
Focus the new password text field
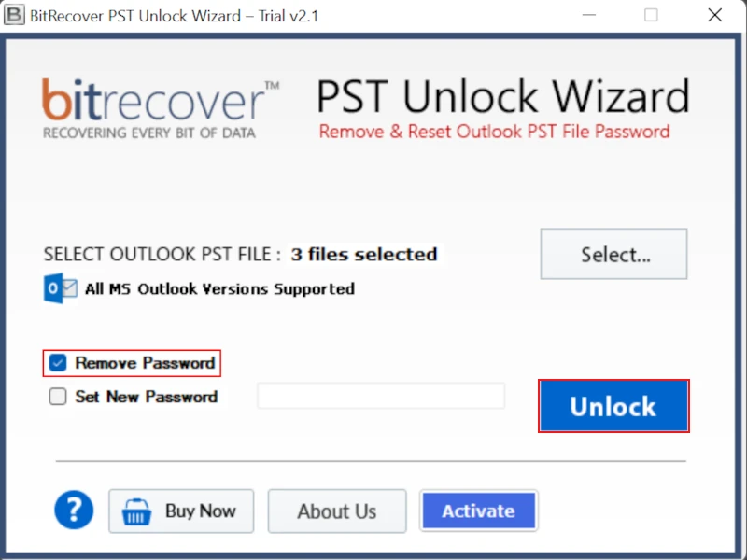point(381,396)
